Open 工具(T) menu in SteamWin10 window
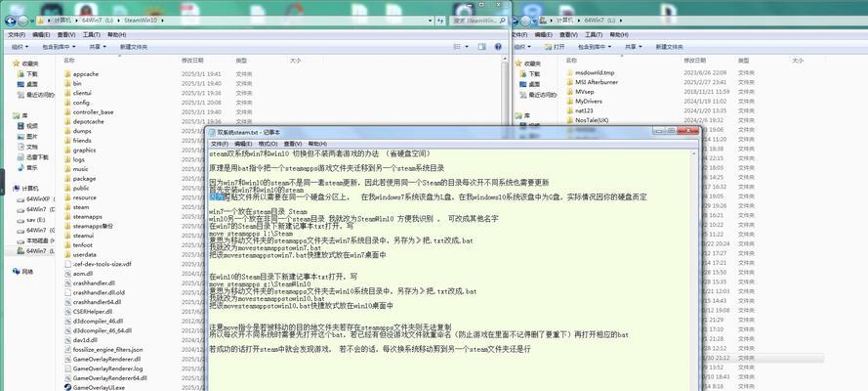The height and width of the screenshot is (391, 868). pyautogui.click(x=92, y=34)
